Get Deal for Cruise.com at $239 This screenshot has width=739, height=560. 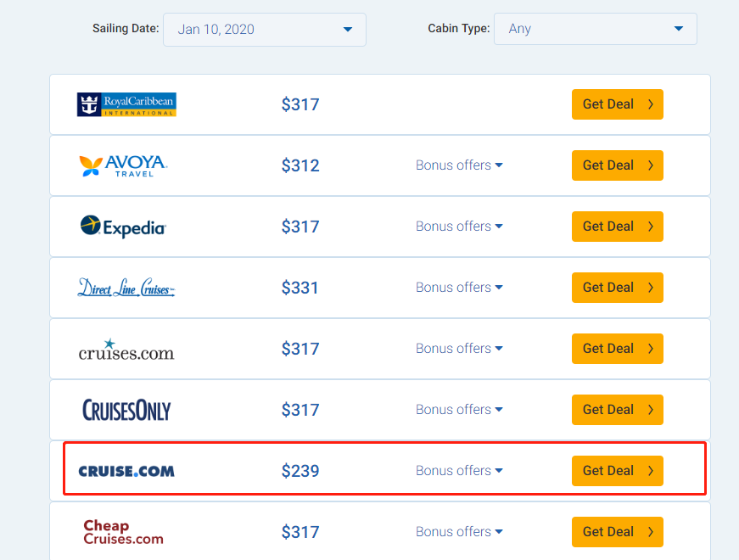(x=618, y=471)
